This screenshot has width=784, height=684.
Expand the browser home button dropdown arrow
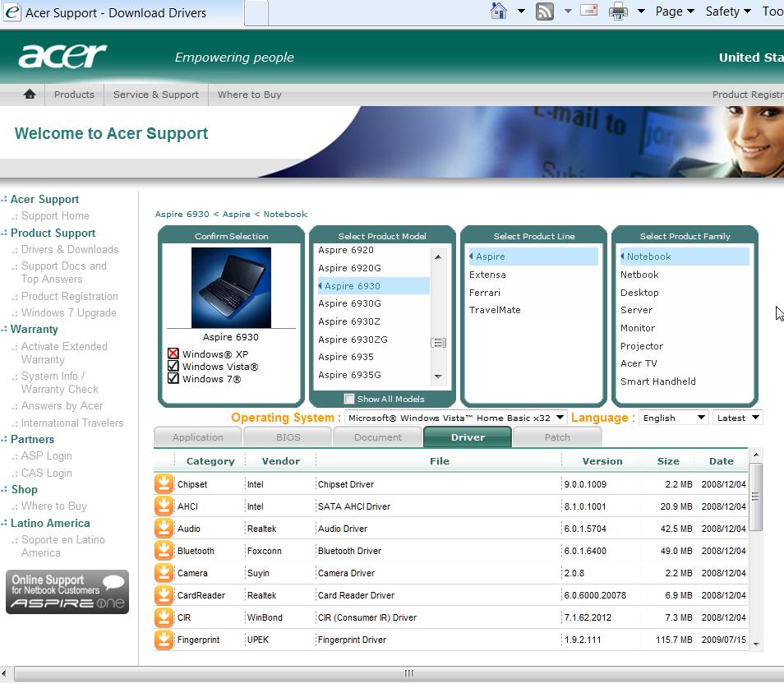tap(521, 11)
